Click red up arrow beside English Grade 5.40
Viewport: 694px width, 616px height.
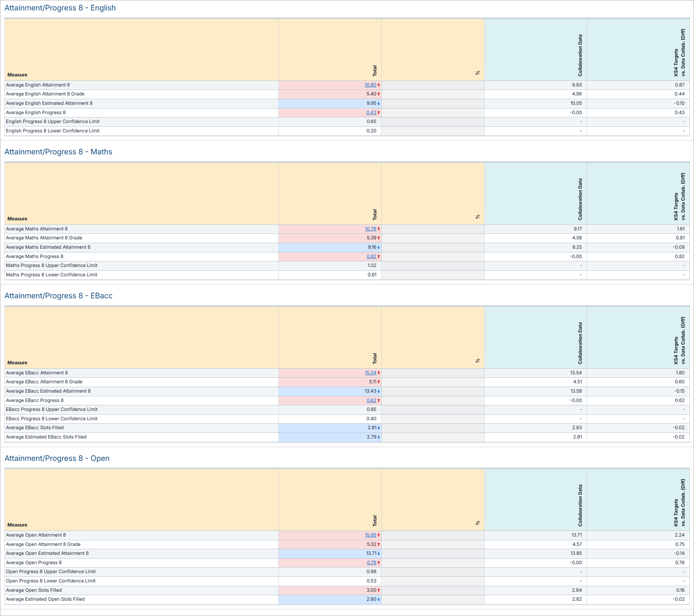pos(379,94)
